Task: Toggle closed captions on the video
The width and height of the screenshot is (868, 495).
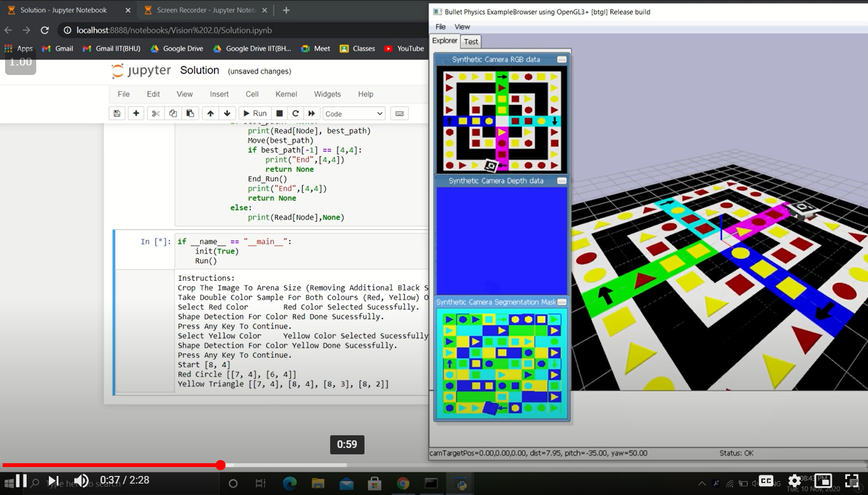Action: coord(766,481)
